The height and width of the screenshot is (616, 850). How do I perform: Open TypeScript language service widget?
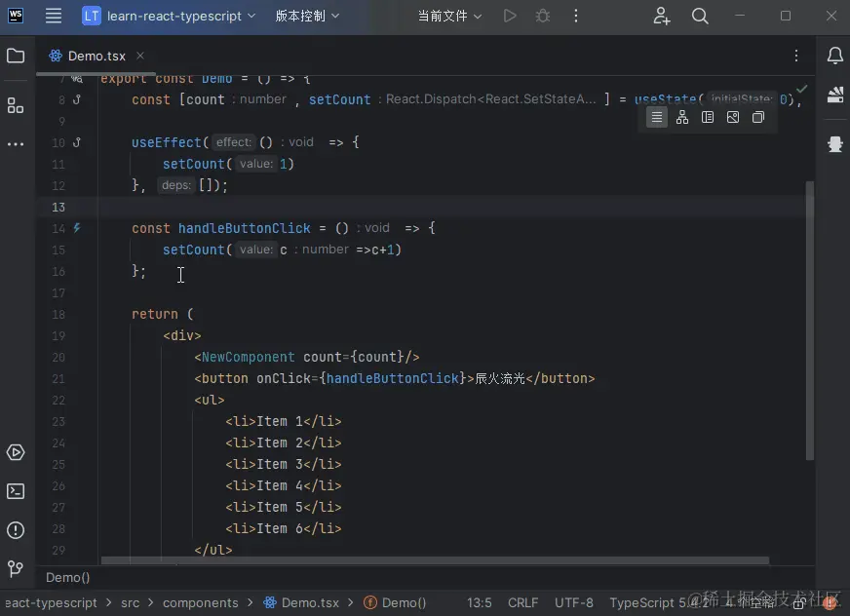point(659,602)
